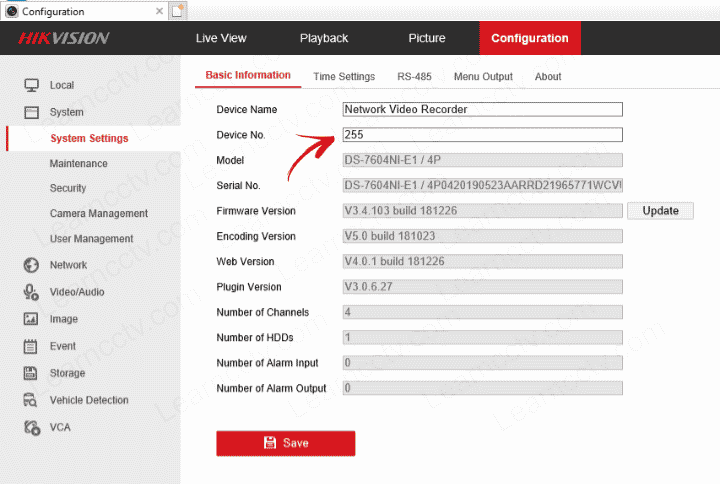Select the Video/Audio microphone icon

31,292
